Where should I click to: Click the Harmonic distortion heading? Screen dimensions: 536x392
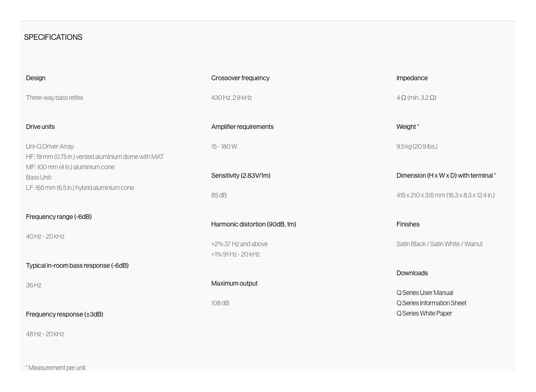click(253, 224)
